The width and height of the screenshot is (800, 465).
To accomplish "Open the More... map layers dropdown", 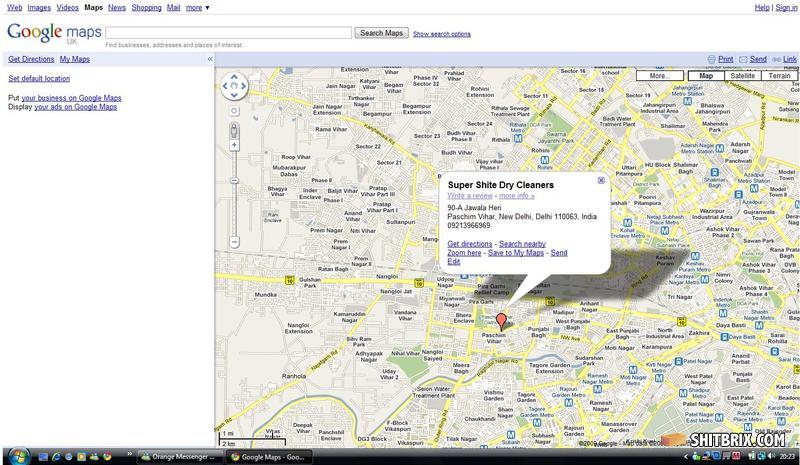I will coord(660,76).
